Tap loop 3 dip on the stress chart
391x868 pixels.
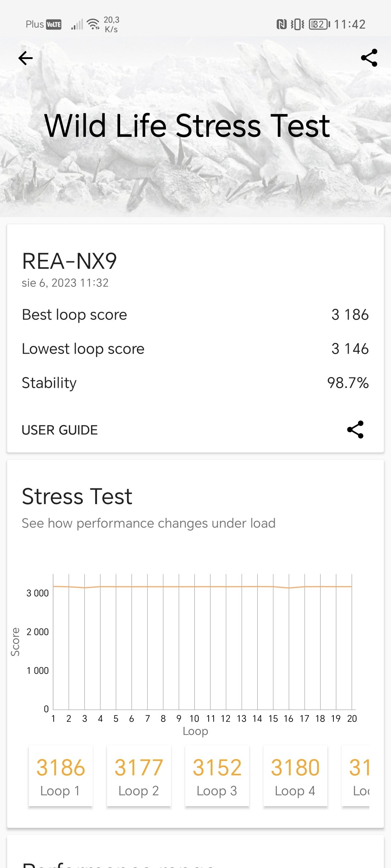click(85, 588)
